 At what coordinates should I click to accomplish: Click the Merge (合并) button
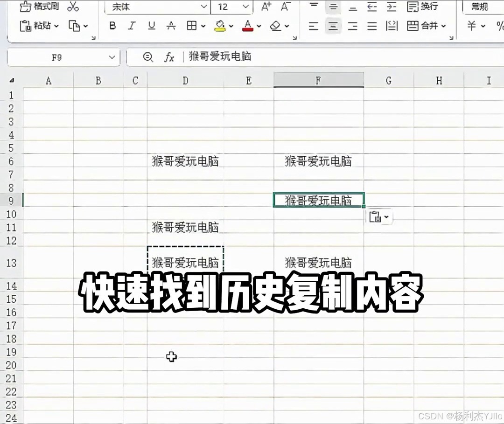click(422, 26)
